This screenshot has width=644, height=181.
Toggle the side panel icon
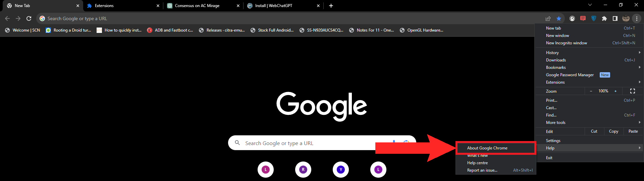(615, 18)
